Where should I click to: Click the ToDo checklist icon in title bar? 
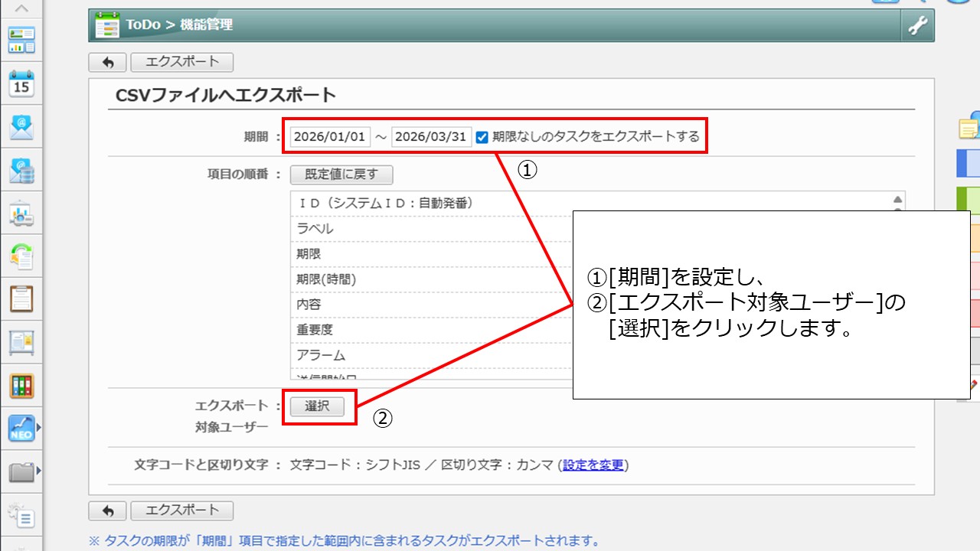tap(107, 25)
